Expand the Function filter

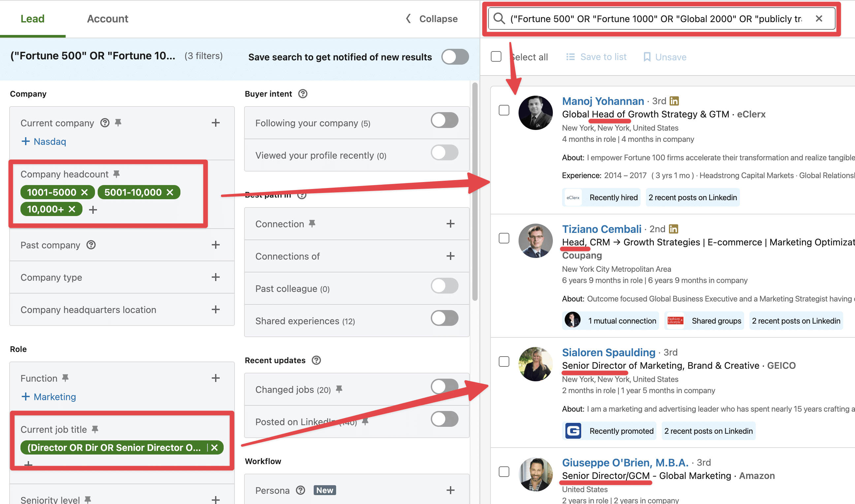point(215,378)
